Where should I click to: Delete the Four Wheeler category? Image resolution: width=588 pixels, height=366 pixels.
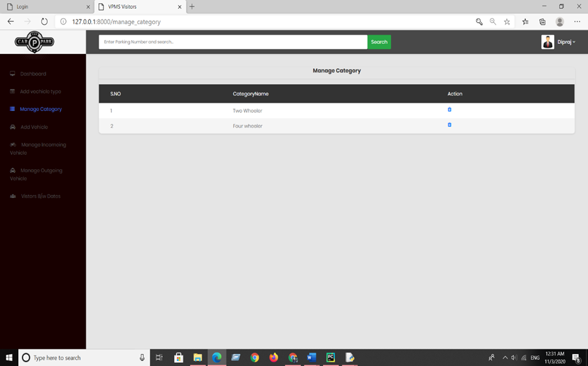(x=449, y=125)
